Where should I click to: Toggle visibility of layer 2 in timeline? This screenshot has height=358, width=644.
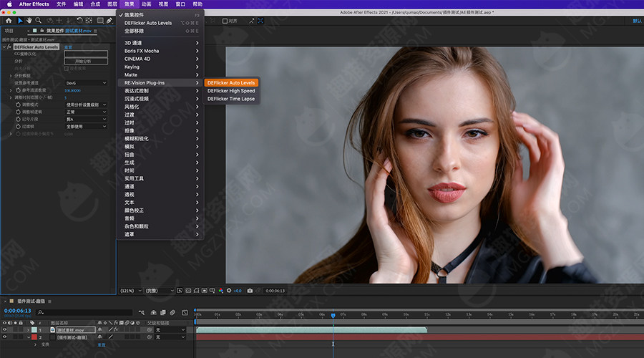pyautogui.click(x=5, y=337)
